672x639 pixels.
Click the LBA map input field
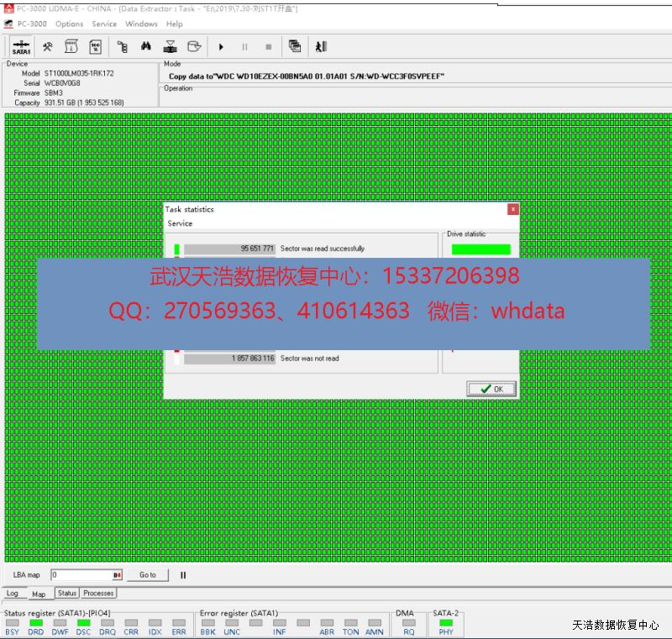coord(81,575)
